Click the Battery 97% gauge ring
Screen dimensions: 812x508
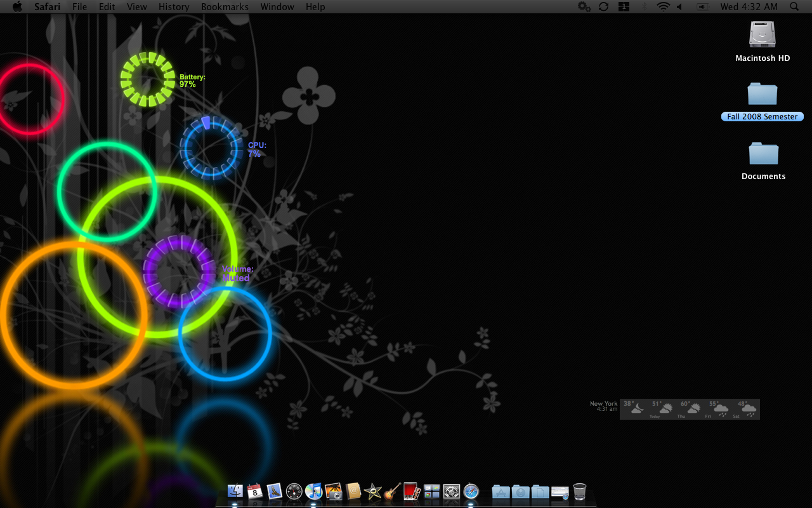(x=148, y=79)
